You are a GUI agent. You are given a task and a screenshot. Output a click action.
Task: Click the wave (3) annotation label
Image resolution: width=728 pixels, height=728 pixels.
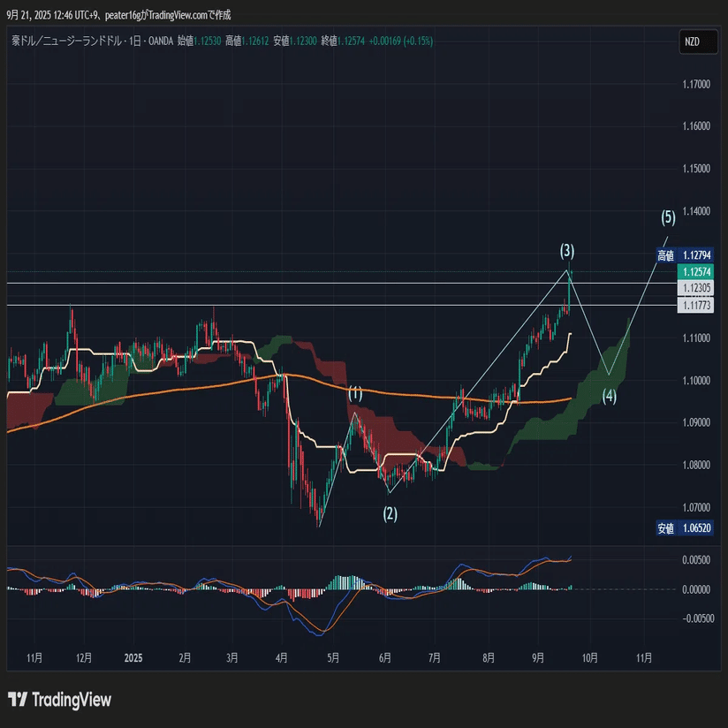pyautogui.click(x=569, y=251)
